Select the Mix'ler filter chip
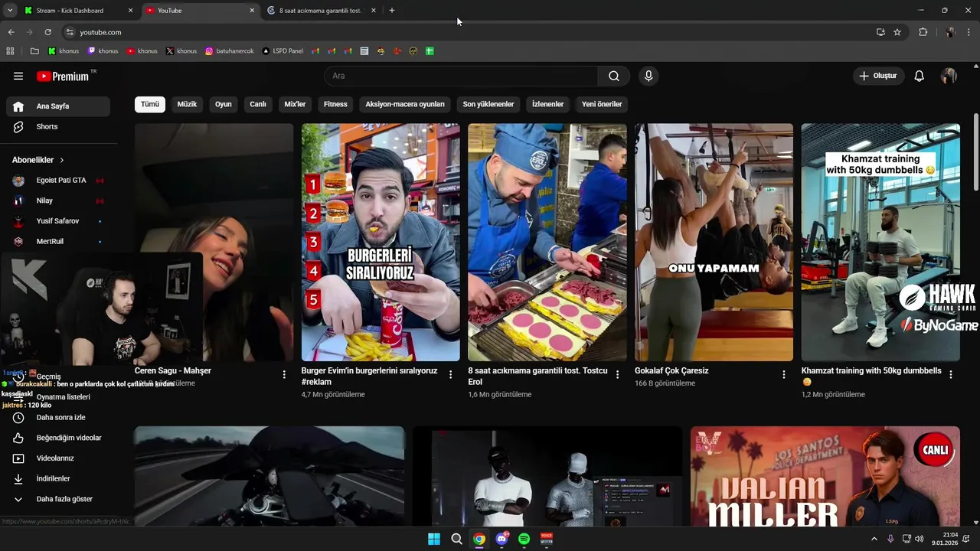 [x=295, y=104]
